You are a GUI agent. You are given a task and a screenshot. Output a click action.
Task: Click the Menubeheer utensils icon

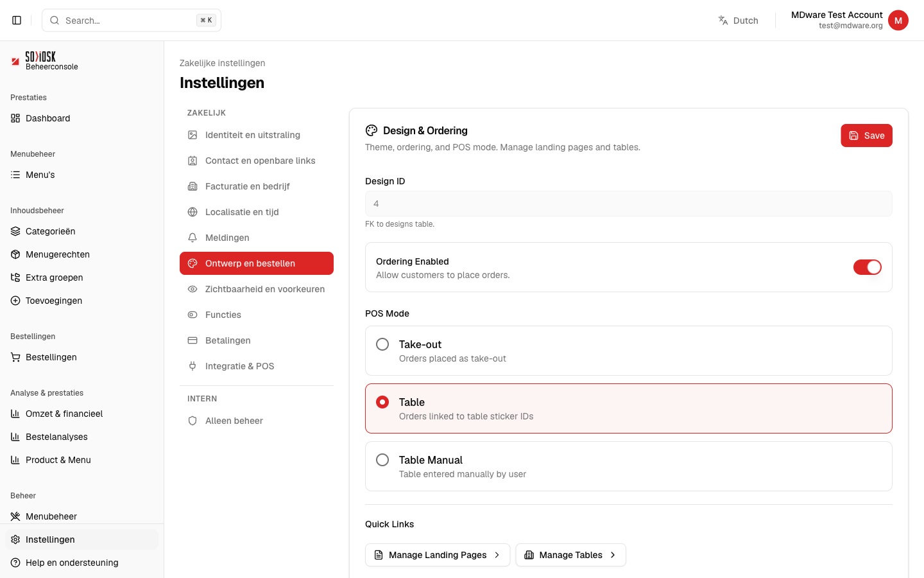pos(15,516)
